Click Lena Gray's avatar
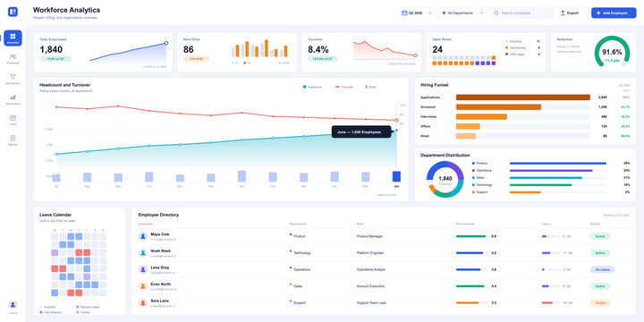The height and width of the screenshot is (322, 644). tap(142, 269)
